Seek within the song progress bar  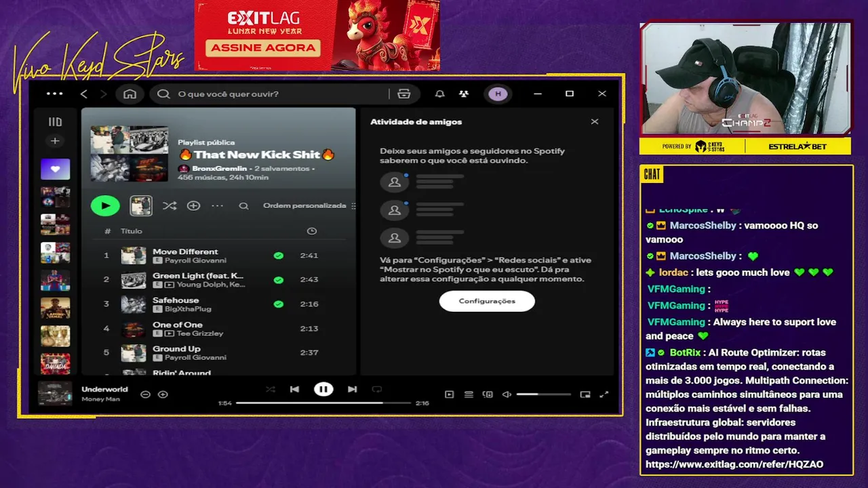point(323,403)
